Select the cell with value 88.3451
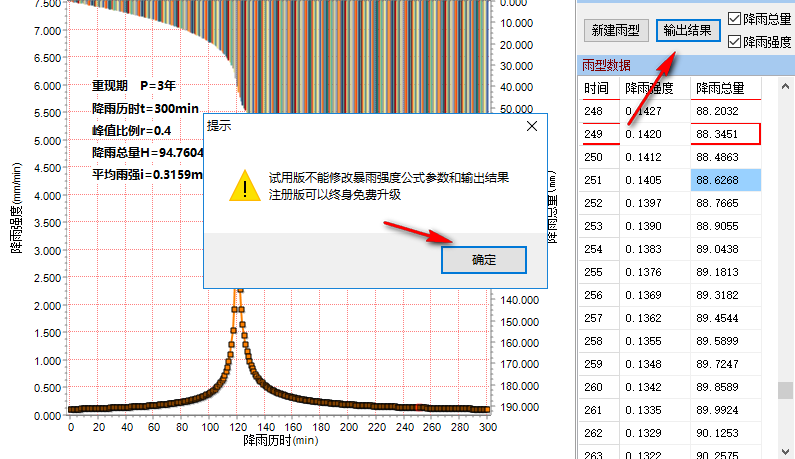Image resolution: width=795 pixels, height=459 pixels. [725, 133]
